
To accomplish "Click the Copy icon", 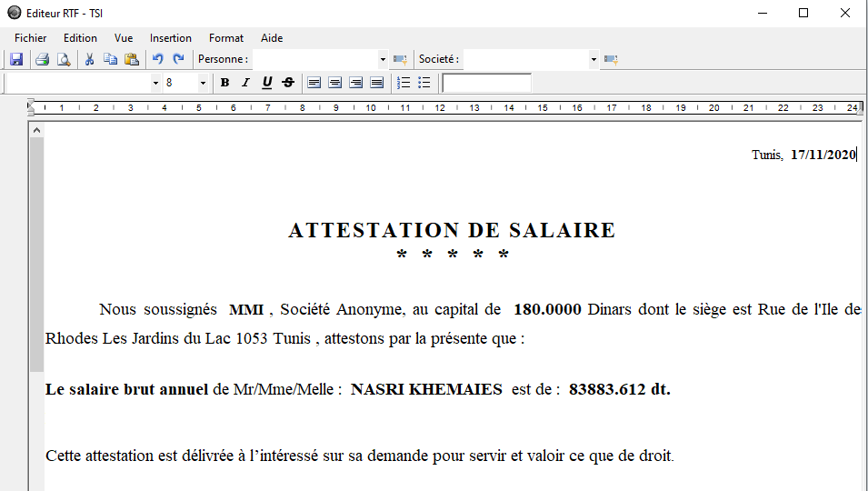I will [111, 59].
